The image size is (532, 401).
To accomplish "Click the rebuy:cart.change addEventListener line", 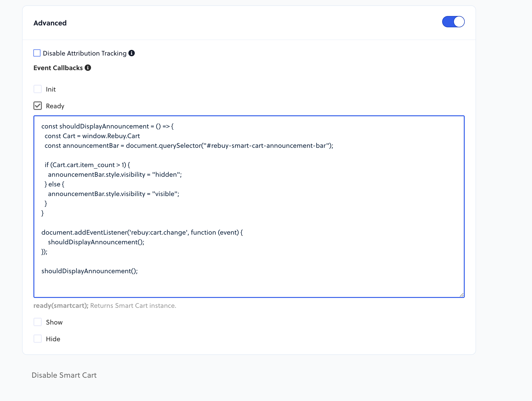I will [142, 233].
